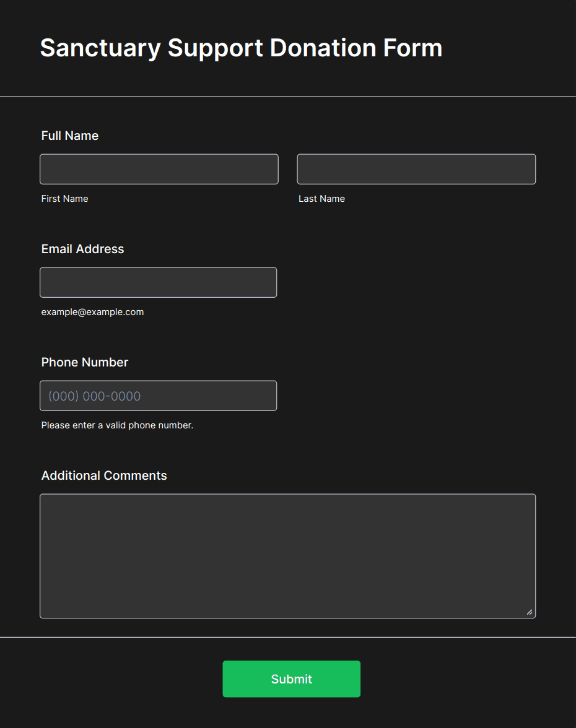
Task: Click the 'Please enter a valid phone number' text
Action: point(117,425)
